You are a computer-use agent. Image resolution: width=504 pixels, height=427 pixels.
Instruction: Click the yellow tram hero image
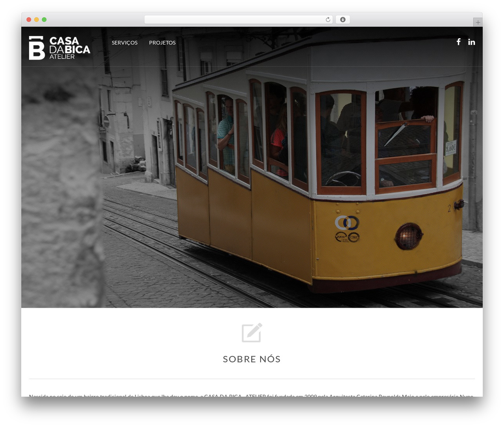coord(252,167)
